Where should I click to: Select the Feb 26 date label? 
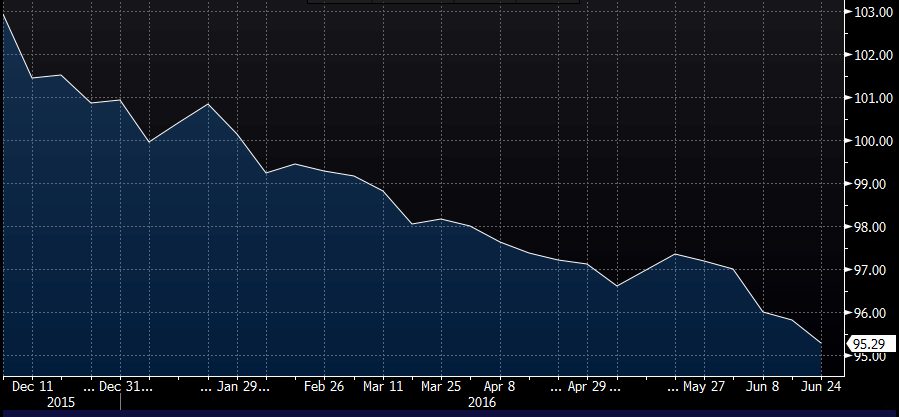[325, 384]
